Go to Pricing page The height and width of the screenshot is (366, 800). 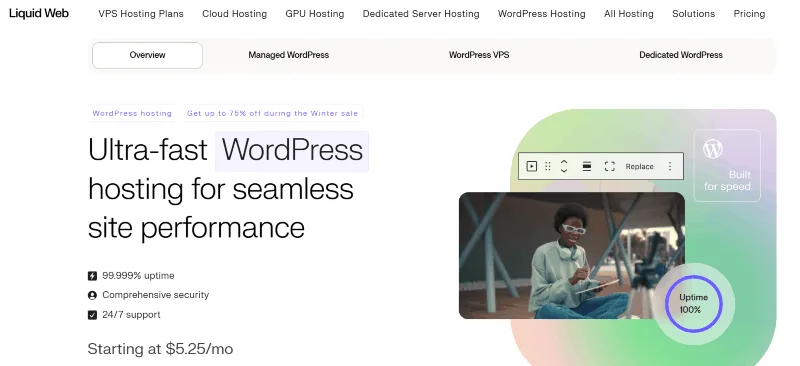coord(749,14)
